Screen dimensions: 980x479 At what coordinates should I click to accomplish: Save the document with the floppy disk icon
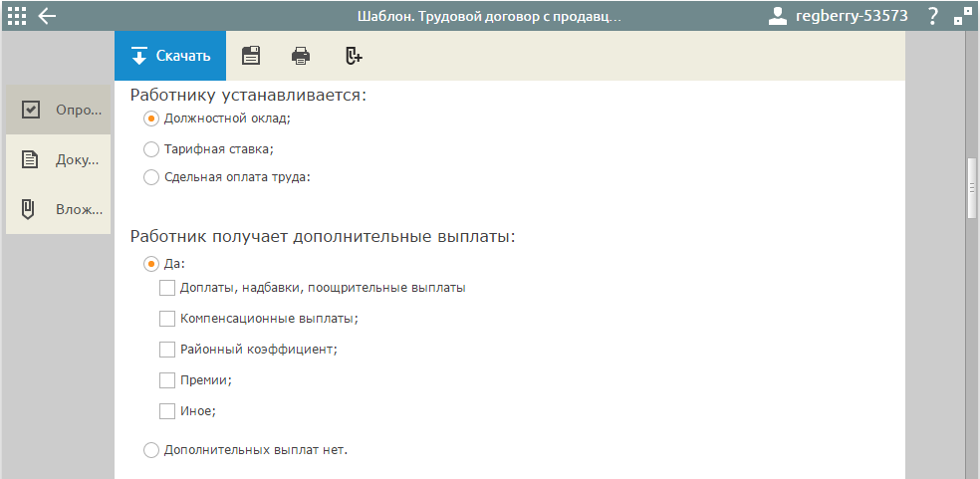[251, 56]
